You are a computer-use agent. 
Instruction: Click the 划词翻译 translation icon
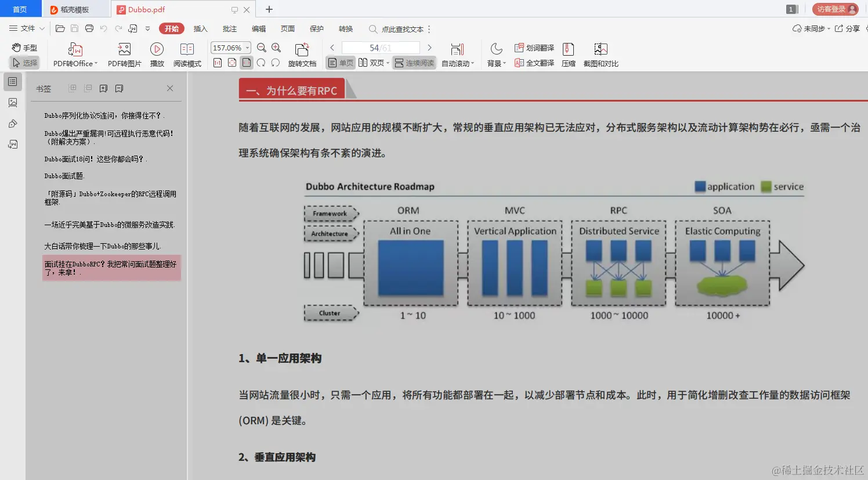pos(534,48)
